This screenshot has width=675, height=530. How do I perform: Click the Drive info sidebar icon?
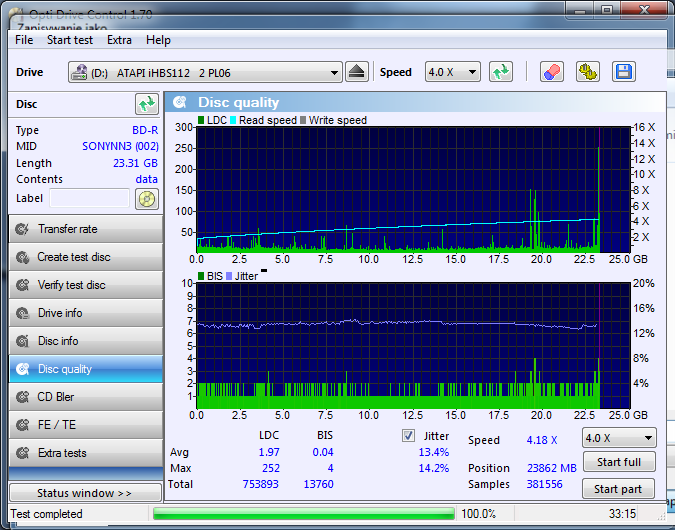22,313
